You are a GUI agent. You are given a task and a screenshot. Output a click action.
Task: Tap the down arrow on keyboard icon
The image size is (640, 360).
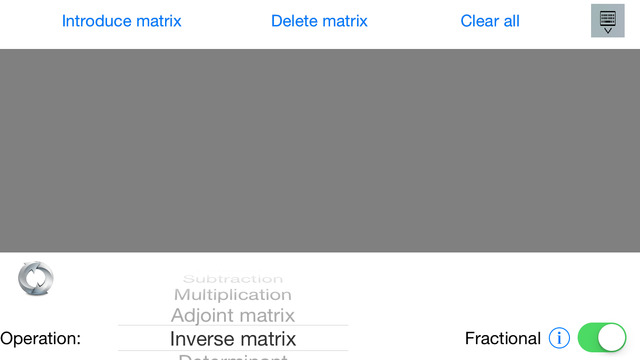point(608,30)
